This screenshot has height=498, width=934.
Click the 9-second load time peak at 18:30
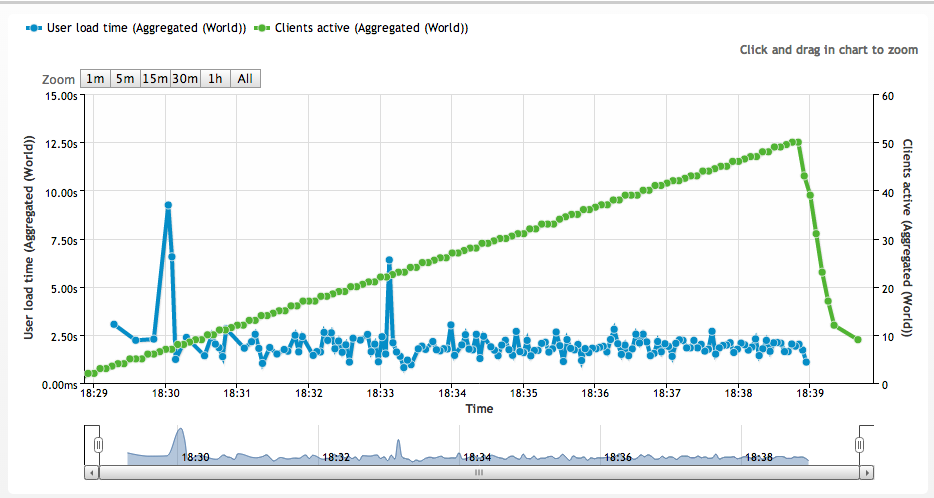click(168, 205)
